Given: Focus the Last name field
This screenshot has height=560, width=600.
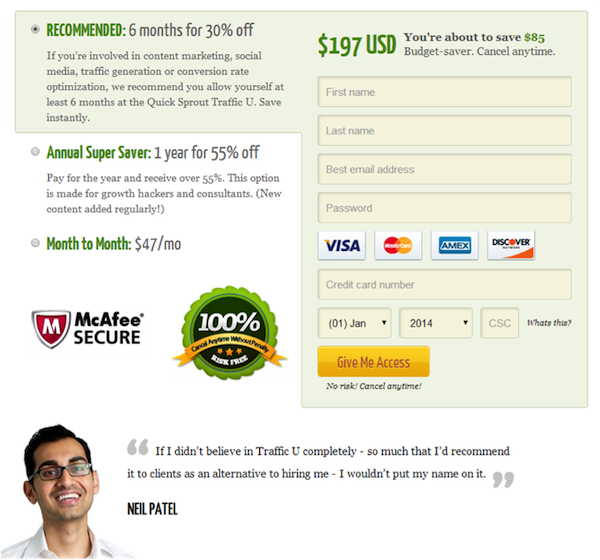Looking at the screenshot, I should pyautogui.click(x=445, y=131).
